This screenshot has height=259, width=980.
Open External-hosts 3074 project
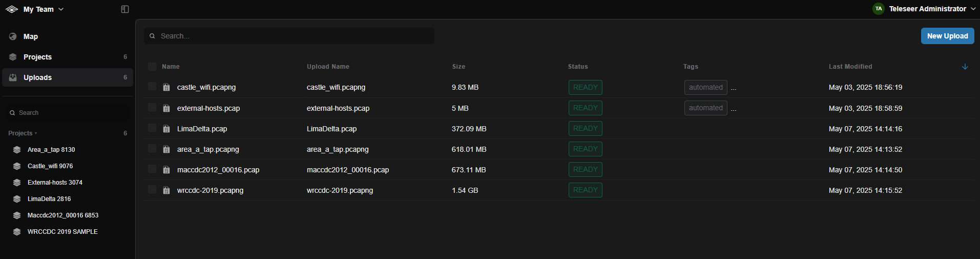(x=55, y=183)
